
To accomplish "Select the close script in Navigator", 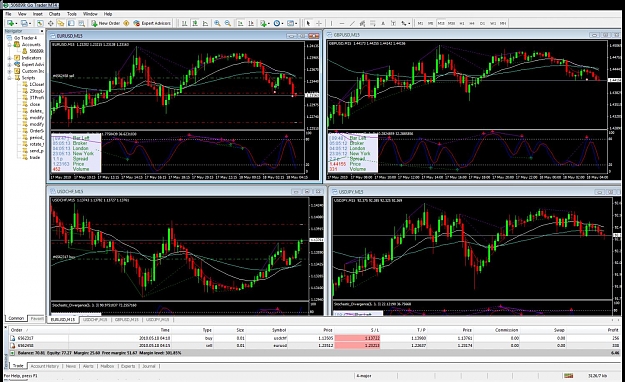I will pyautogui.click(x=35, y=104).
